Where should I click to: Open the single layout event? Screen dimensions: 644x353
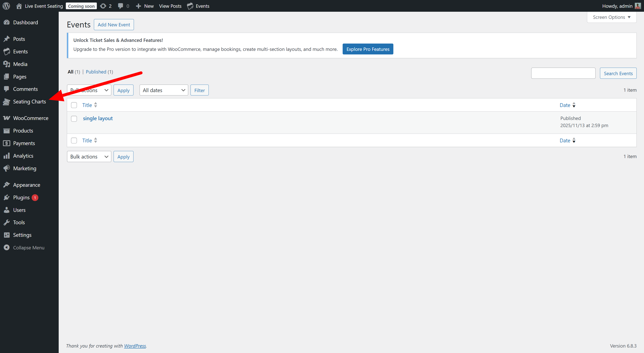(98, 118)
